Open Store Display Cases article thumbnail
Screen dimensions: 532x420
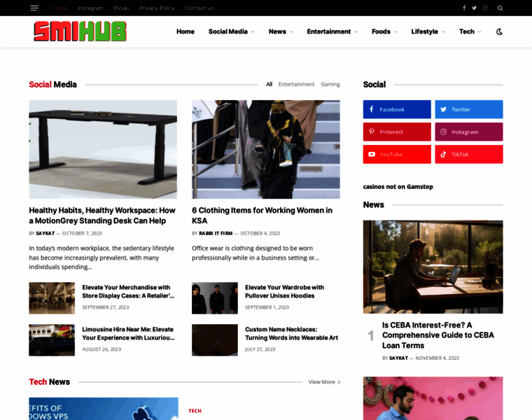[x=52, y=298]
